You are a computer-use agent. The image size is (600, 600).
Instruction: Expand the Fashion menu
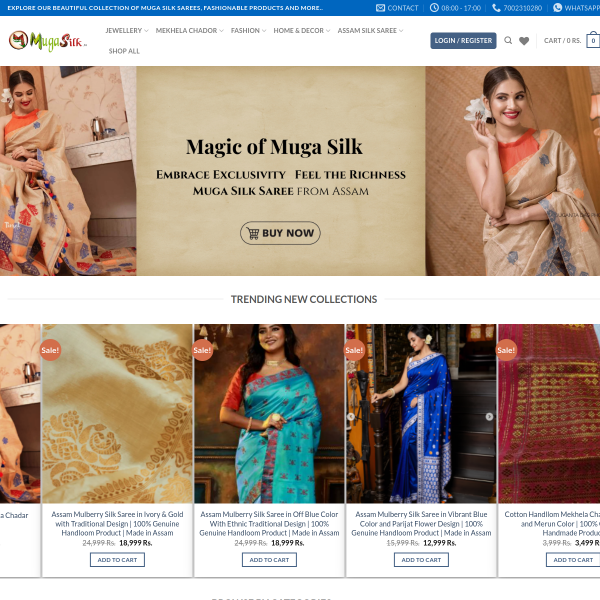point(249,31)
